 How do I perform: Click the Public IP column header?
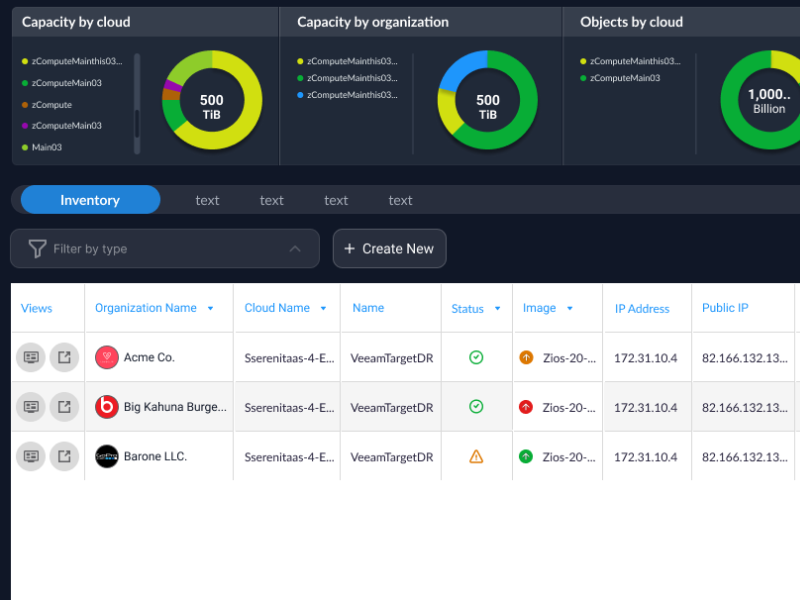coord(725,308)
